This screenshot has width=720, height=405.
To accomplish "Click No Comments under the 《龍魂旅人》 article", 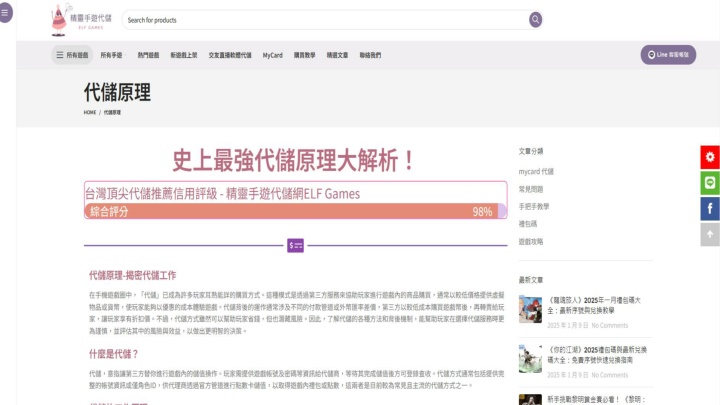I will 609,326.
